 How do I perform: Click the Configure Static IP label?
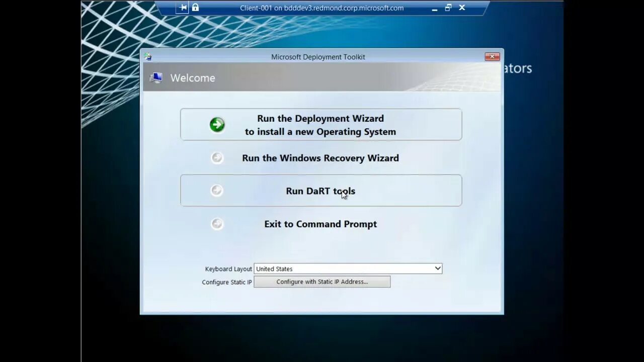pyautogui.click(x=227, y=282)
